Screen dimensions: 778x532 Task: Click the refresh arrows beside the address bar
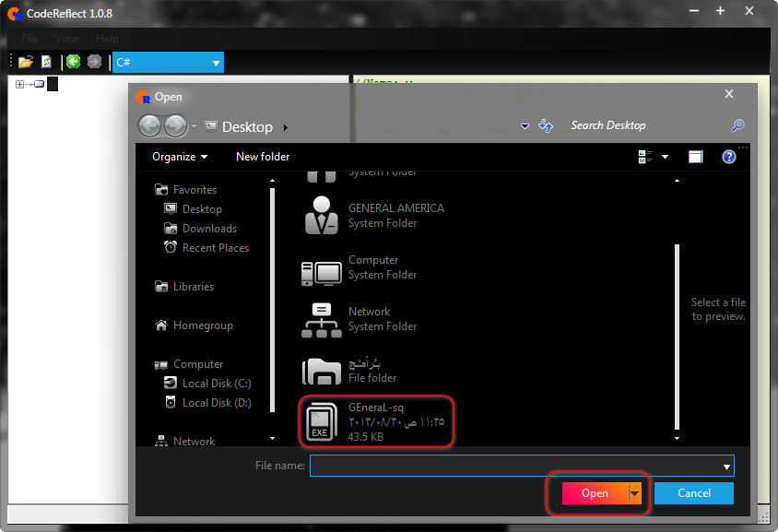pos(546,126)
